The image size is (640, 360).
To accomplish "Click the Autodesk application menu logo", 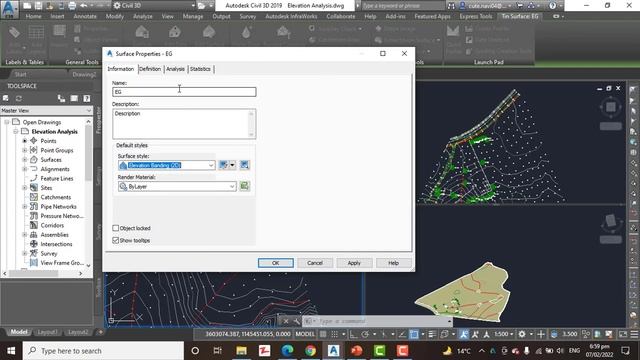I will (9, 9).
